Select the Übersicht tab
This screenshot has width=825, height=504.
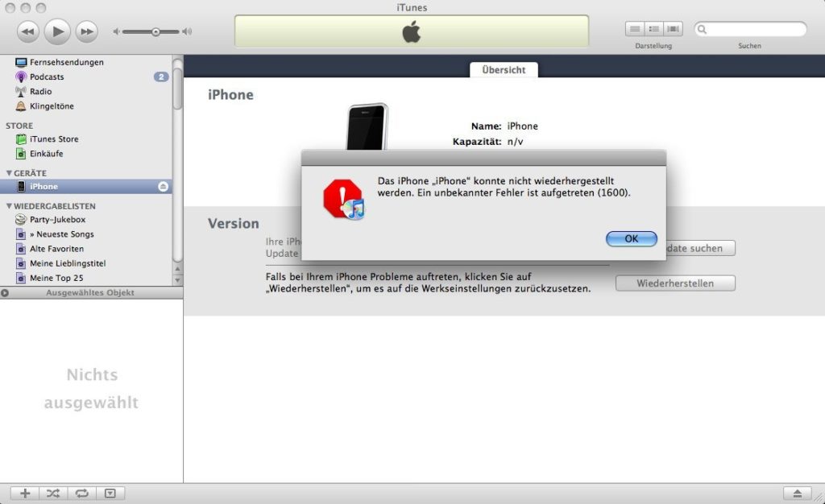tap(504, 70)
